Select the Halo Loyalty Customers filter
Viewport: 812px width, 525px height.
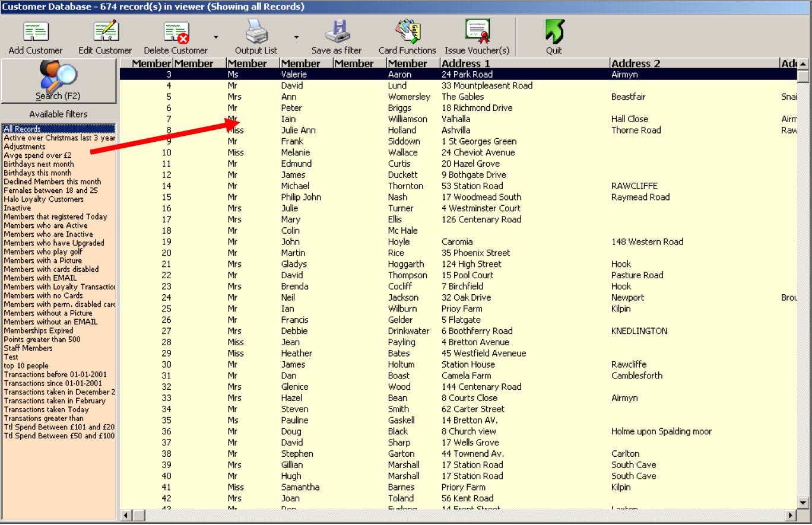pyautogui.click(x=44, y=199)
